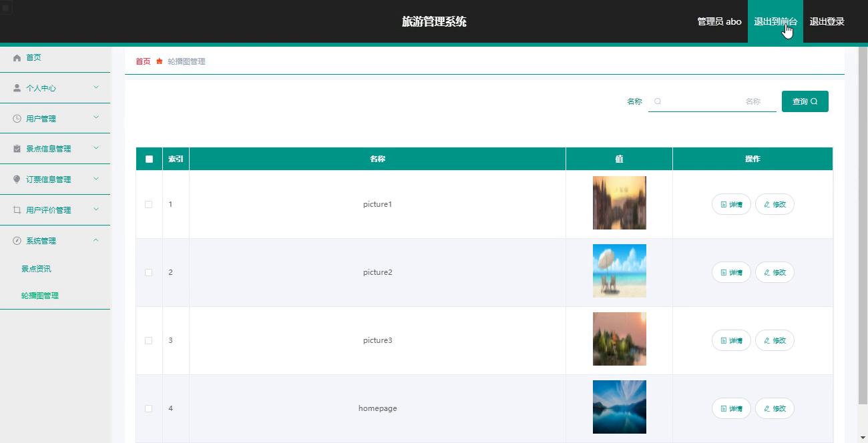Click 退出到前台 in the top bar
Image resolution: width=868 pixels, height=443 pixels.
[775, 21]
